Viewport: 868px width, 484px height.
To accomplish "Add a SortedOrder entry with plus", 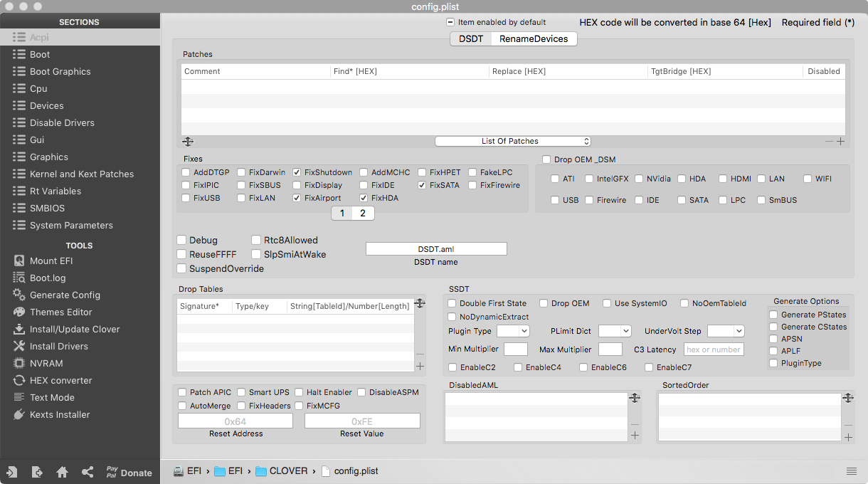I will 848,437.
